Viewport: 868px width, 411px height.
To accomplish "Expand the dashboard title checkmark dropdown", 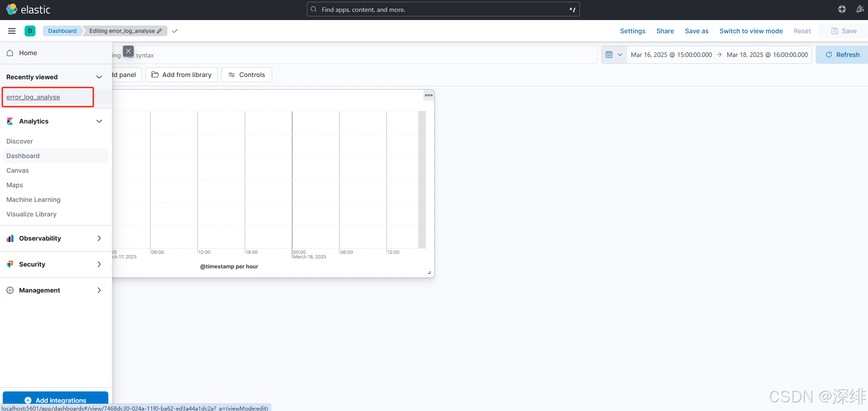I will (x=175, y=31).
